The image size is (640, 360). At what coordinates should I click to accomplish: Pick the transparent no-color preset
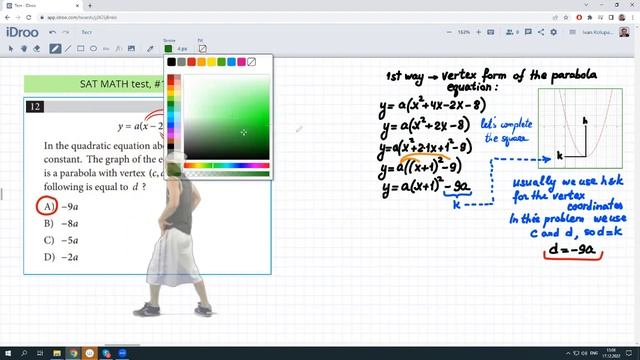tap(252, 62)
